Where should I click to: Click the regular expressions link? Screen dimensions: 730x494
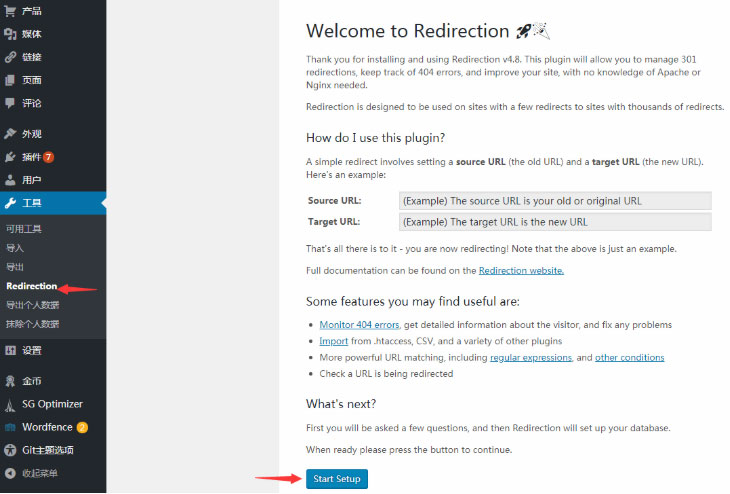pyautogui.click(x=530, y=358)
